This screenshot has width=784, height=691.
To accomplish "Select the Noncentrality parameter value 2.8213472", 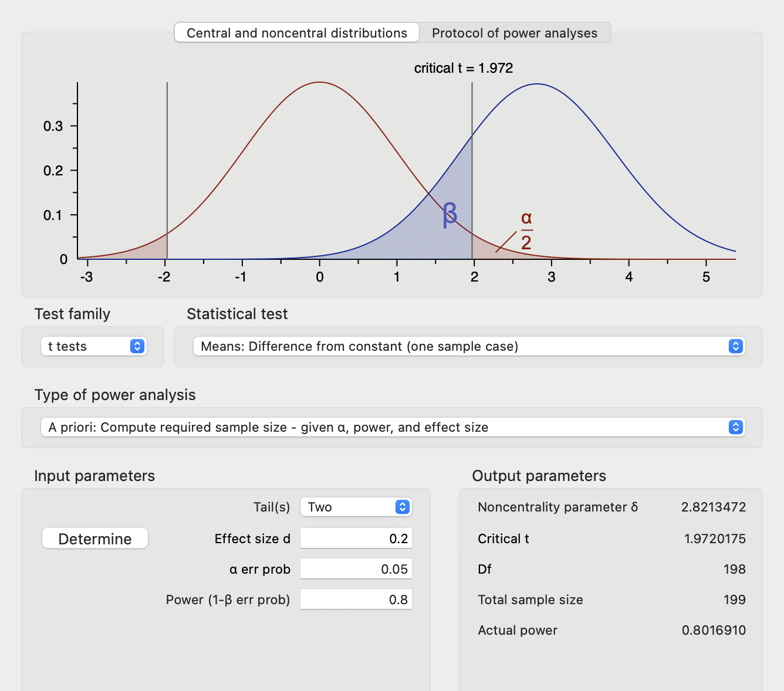I will 713,507.
